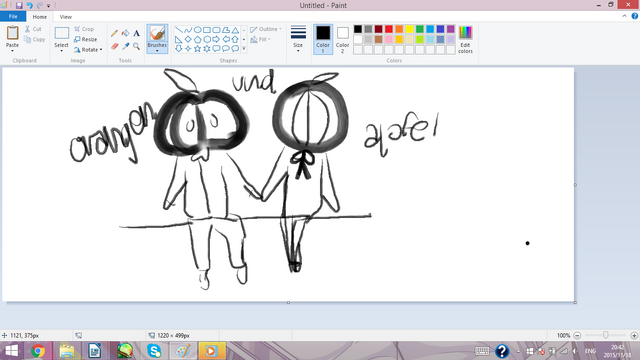Click the black dot on canvas
This screenshot has width=640, height=360.
coord(527,243)
